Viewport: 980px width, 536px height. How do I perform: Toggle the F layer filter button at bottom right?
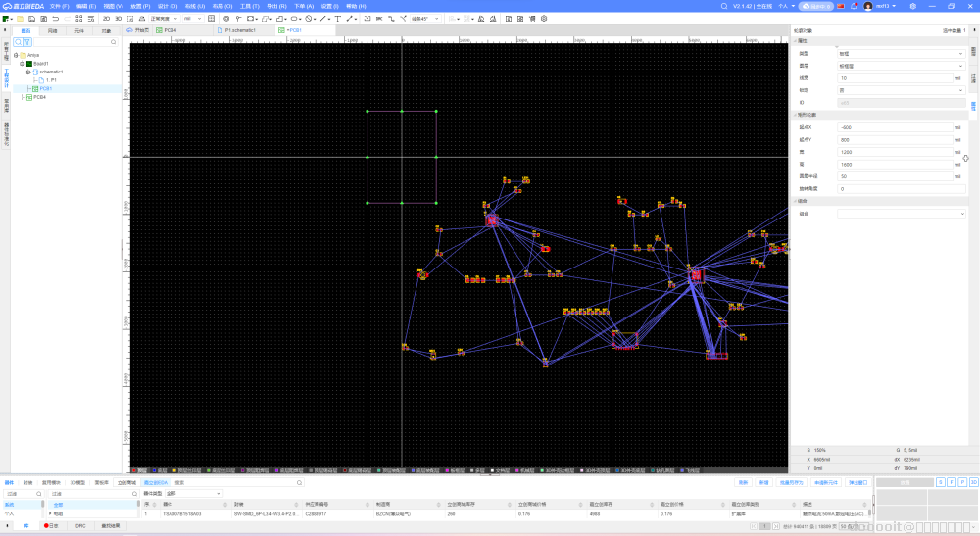click(x=951, y=482)
